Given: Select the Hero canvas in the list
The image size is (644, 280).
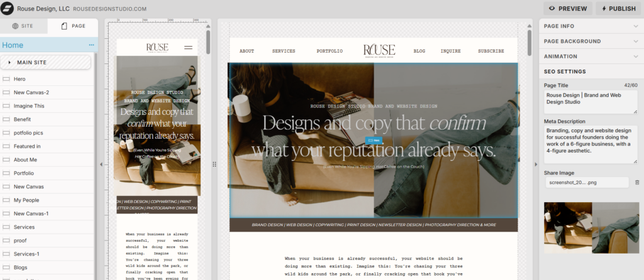Looking at the screenshot, I should (19, 79).
